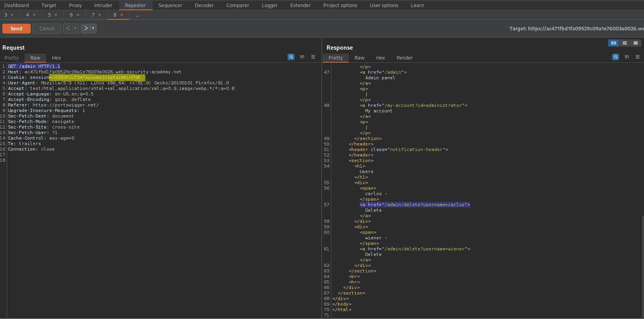
Task: Open Logger tab
Action: pyautogui.click(x=270, y=5)
